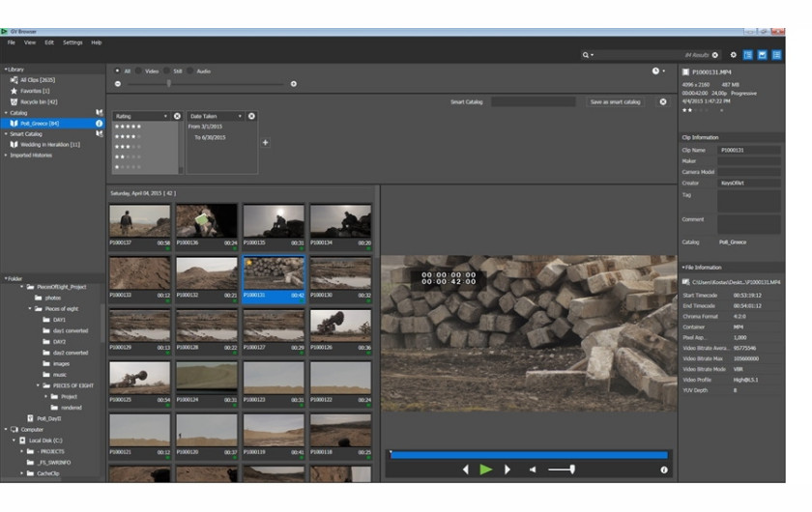Click the To 6/30/2015 date value
The height and width of the screenshot is (512, 812).
(x=210, y=137)
